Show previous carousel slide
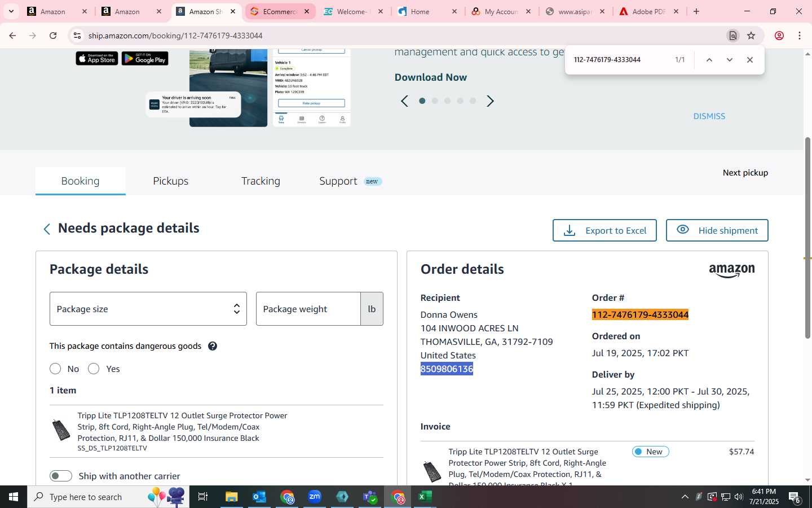 pos(404,101)
